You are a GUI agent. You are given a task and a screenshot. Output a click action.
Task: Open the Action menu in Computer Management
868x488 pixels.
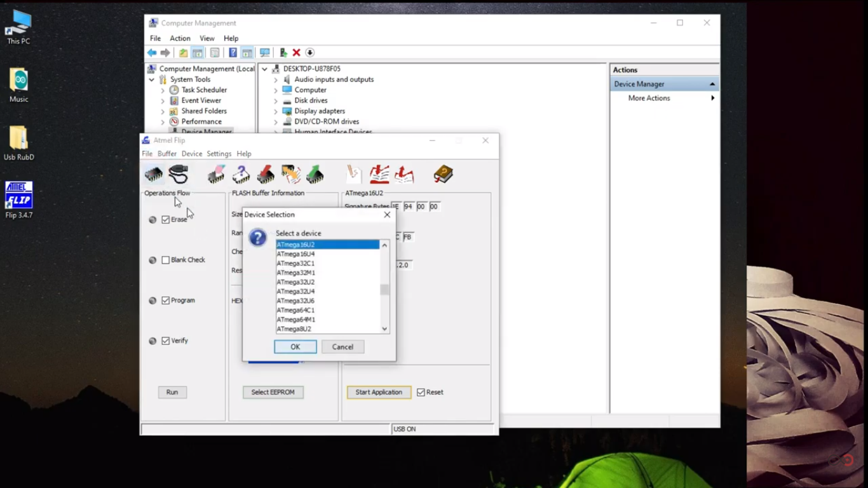coord(180,39)
